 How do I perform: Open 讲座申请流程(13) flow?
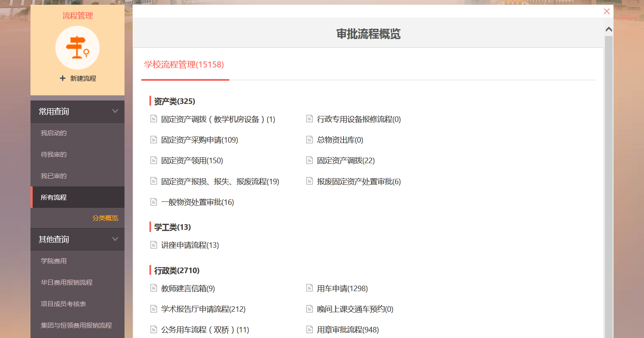coord(190,245)
